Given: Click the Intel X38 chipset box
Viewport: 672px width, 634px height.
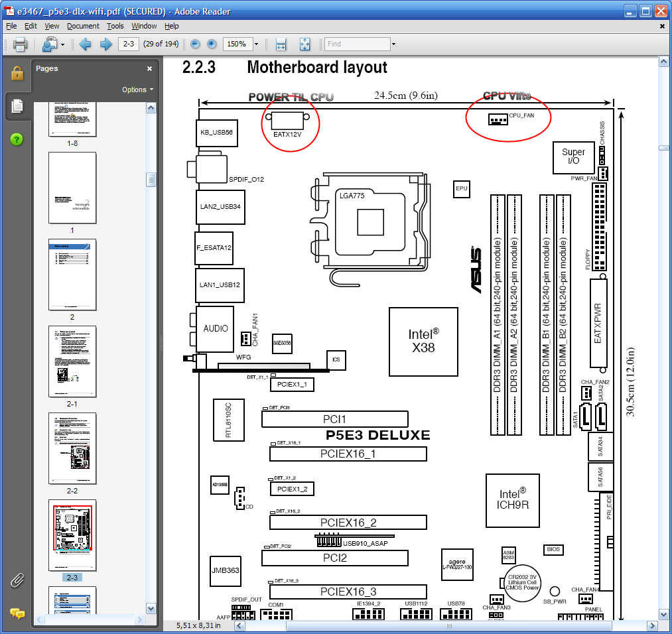Looking at the screenshot, I should click(x=423, y=342).
